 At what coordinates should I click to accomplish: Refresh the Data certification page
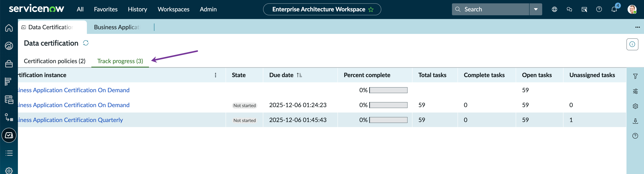[x=86, y=43]
